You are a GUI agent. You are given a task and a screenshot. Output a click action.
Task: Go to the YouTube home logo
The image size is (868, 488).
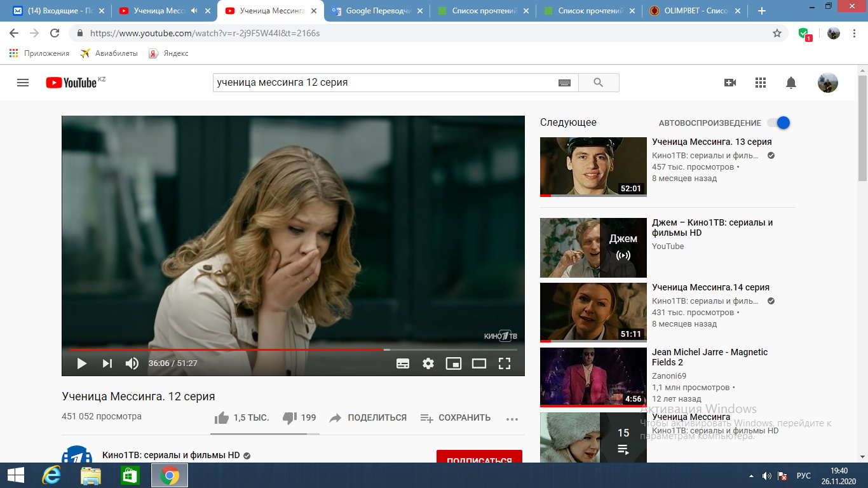71,83
